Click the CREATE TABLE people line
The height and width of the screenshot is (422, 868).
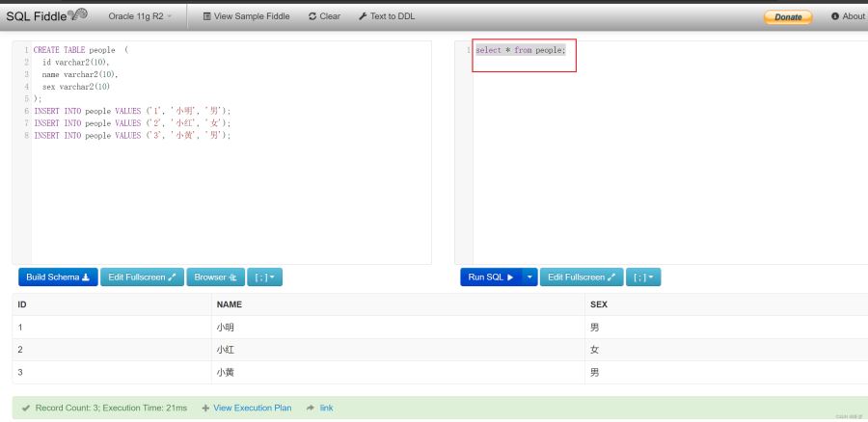pyautogui.click(x=81, y=50)
